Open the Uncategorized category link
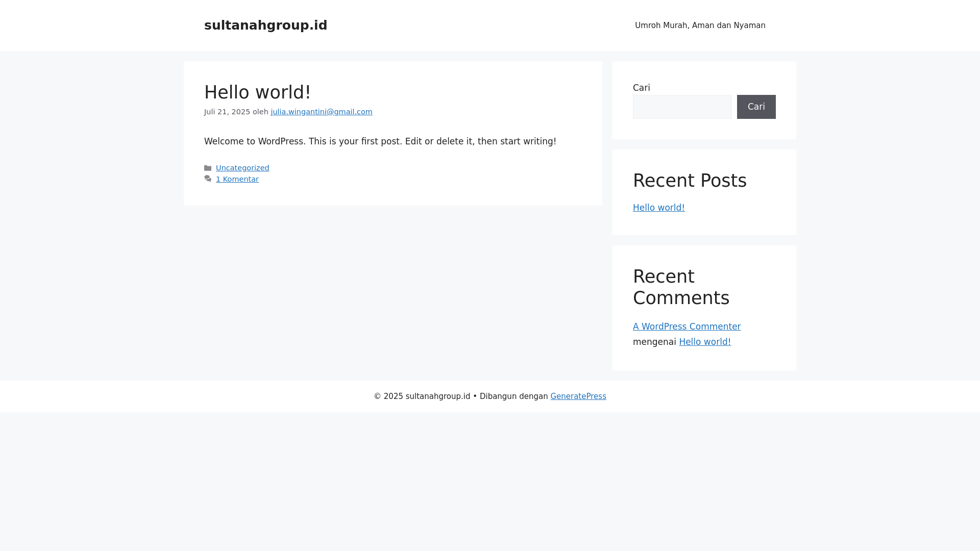This screenshot has height=551, width=980. pos(242,168)
